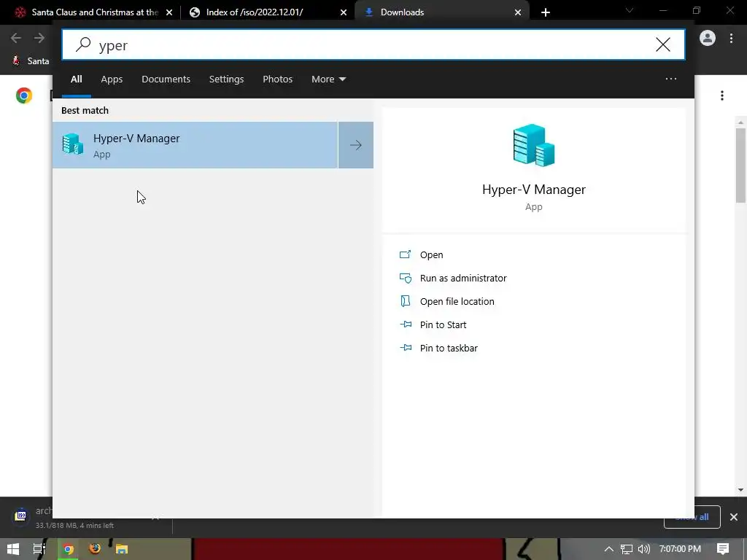Click the network tray icon

627,549
